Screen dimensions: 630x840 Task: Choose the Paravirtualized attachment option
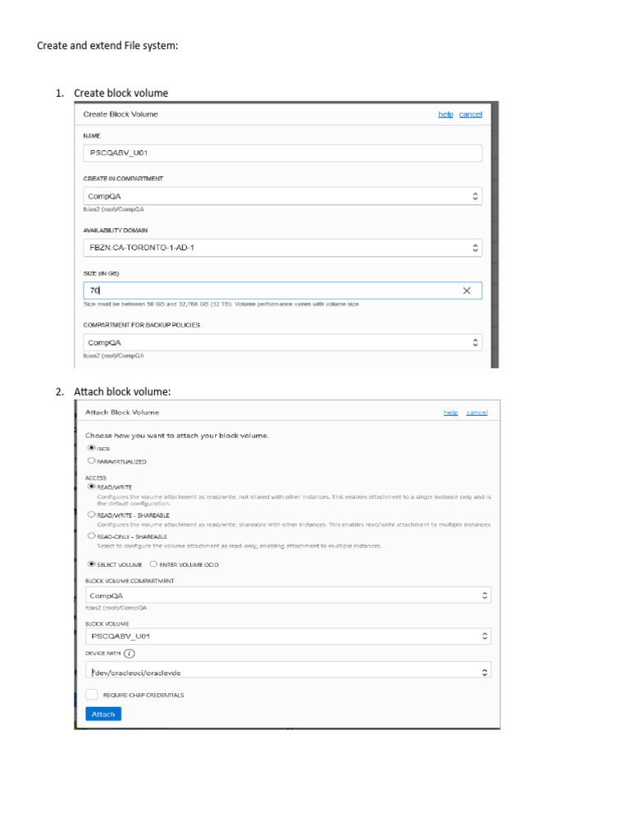tap(91, 461)
